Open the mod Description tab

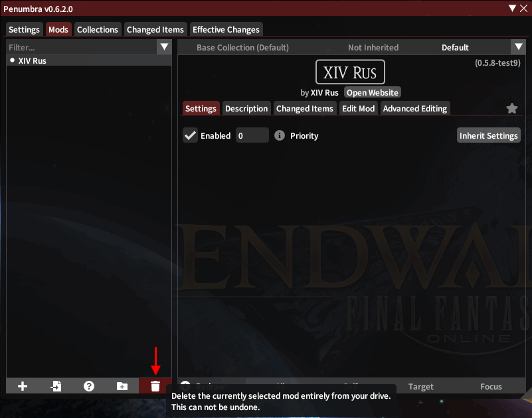point(246,109)
